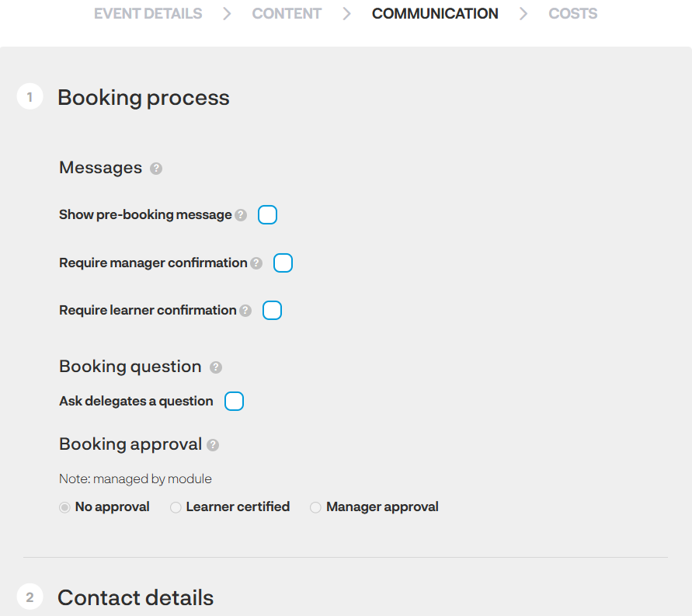The width and height of the screenshot is (692, 616).
Task: Tick Require manager confirmation checkbox
Action: 283,263
